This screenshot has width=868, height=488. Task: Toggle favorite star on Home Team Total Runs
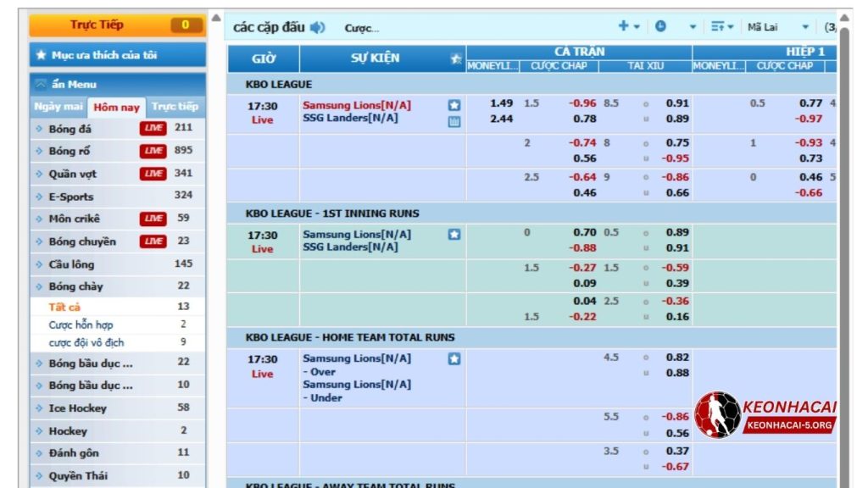[454, 359]
